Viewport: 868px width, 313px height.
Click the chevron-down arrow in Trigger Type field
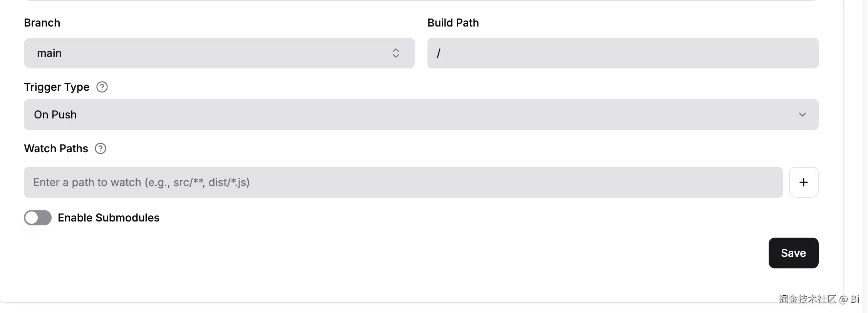(x=802, y=115)
